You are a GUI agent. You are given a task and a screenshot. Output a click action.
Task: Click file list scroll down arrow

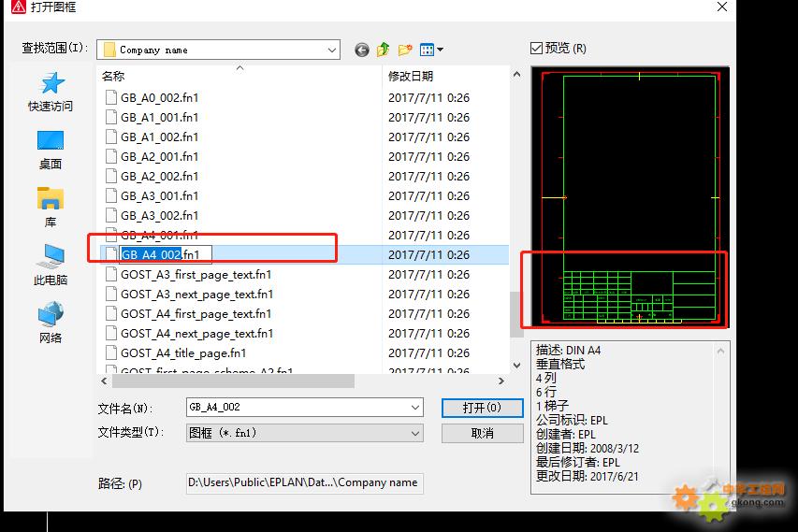coord(516,366)
